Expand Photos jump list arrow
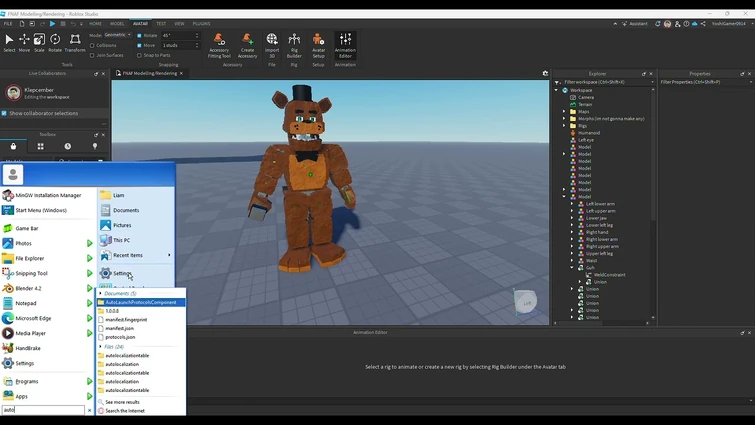The width and height of the screenshot is (755, 425). tap(90, 244)
